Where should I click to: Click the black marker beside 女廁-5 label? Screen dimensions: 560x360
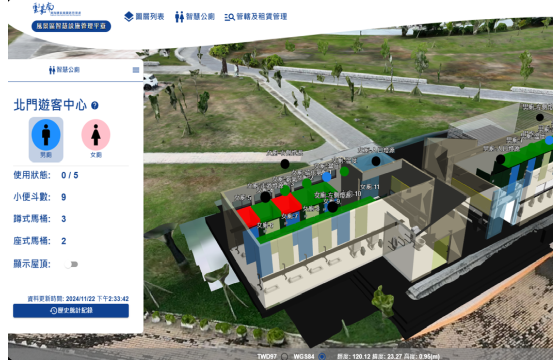coord(265,197)
